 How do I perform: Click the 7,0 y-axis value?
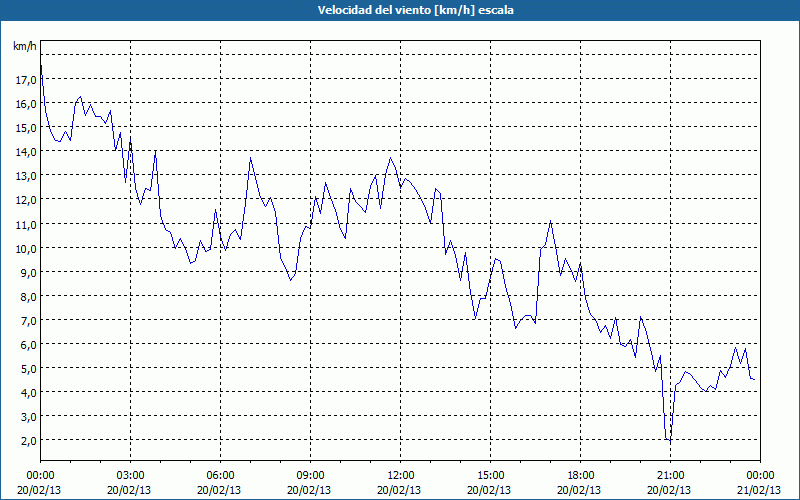(28, 320)
